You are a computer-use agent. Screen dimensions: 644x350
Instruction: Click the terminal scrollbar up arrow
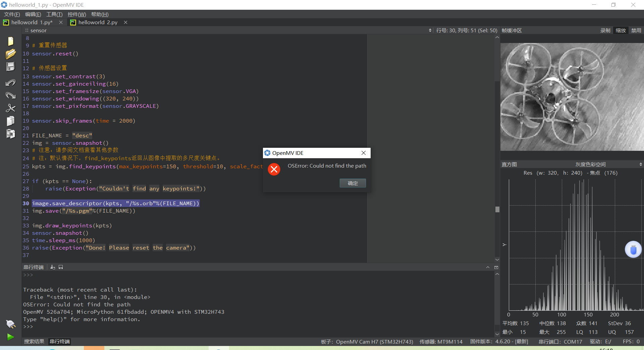pyautogui.click(x=497, y=274)
